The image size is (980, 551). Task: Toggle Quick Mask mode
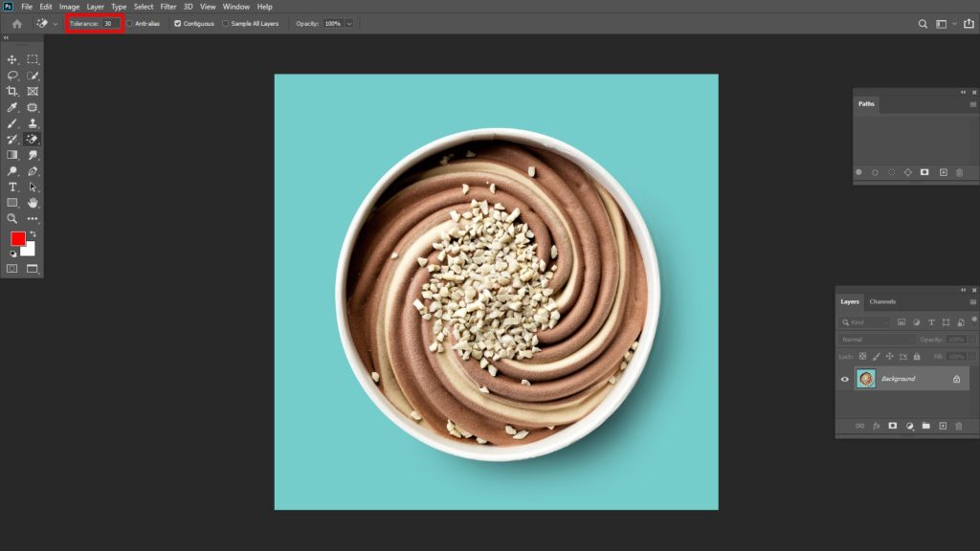coord(11,269)
